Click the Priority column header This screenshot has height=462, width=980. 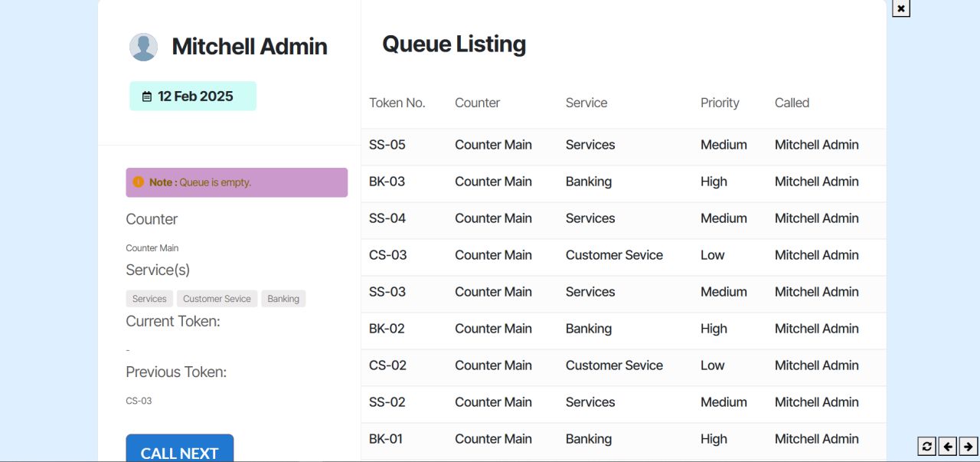[x=720, y=103]
